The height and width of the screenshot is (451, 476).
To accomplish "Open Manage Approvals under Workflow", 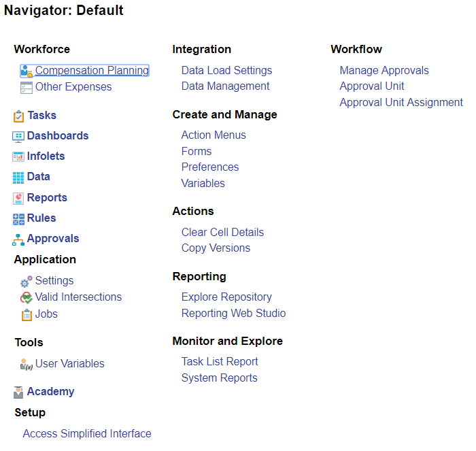I will click(x=384, y=71).
